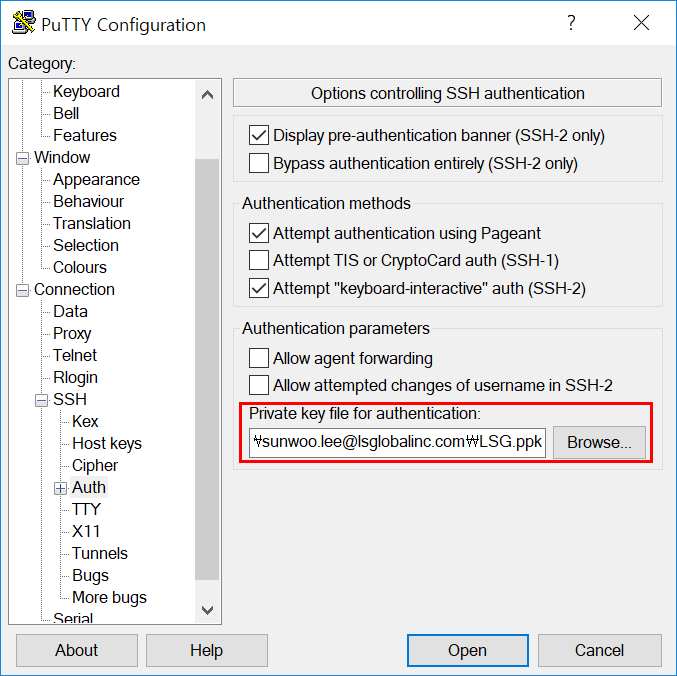Select Colours under Window category
This screenshot has width=677, height=676.
(x=80, y=267)
